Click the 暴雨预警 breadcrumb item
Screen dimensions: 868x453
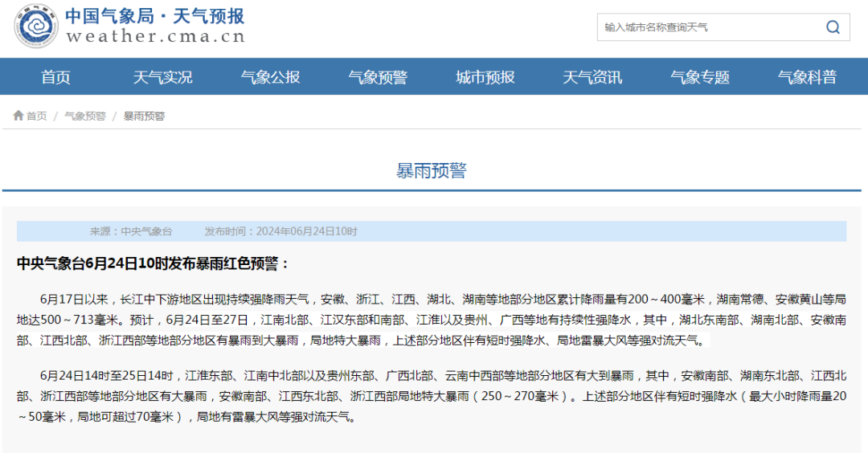(x=144, y=116)
